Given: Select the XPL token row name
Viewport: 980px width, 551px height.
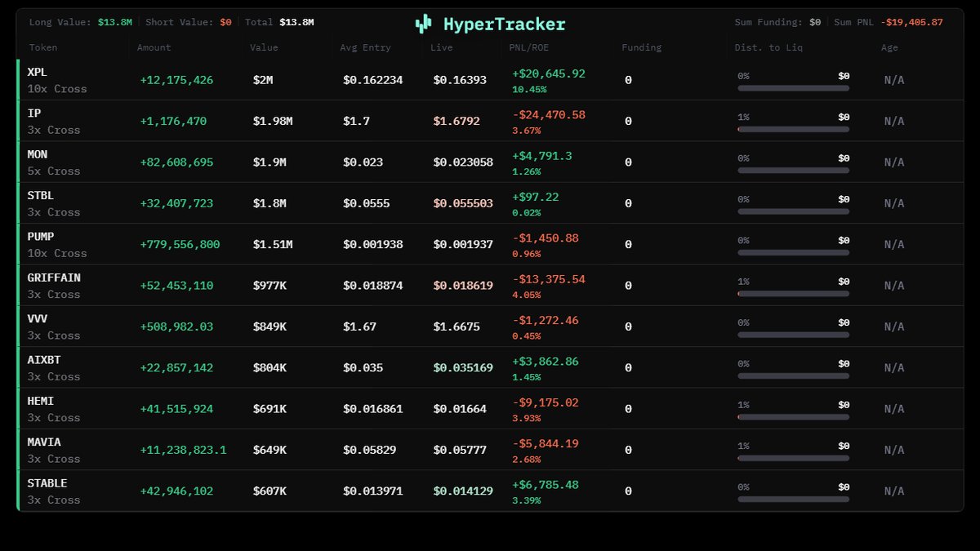Looking at the screenshot, I should click(x=38, y=72).
